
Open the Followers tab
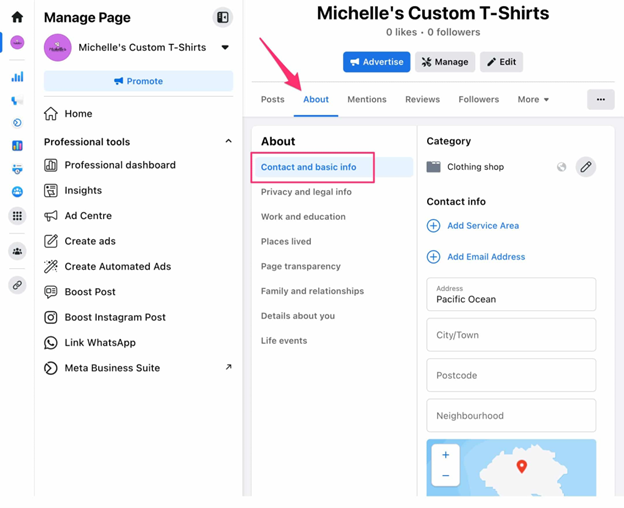[x=478, y=99]
